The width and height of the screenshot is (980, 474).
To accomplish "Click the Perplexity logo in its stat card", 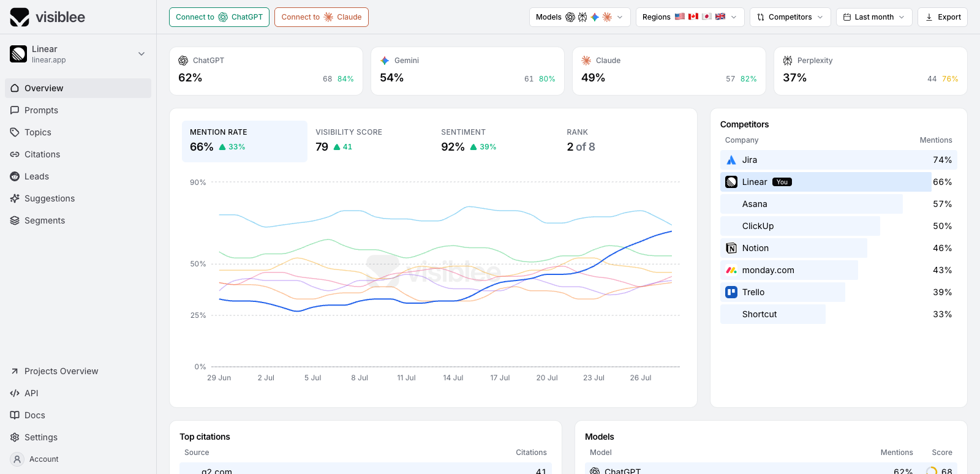I will point(788,61).
